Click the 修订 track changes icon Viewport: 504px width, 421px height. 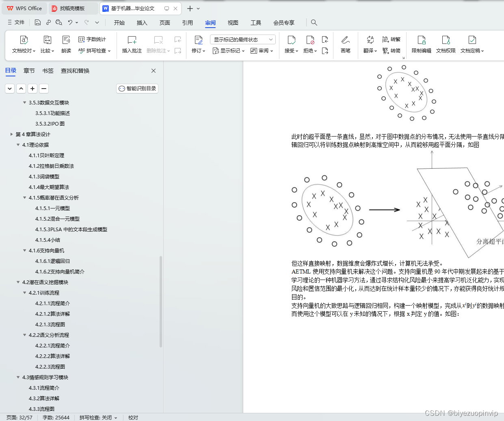click(199, 40)
